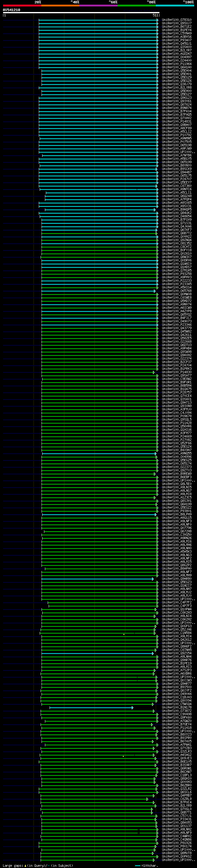The height and width of the screenshot is (868, 197).
Task: Open hit UniRef100_B1PEY4
Action: coord(177,30)
